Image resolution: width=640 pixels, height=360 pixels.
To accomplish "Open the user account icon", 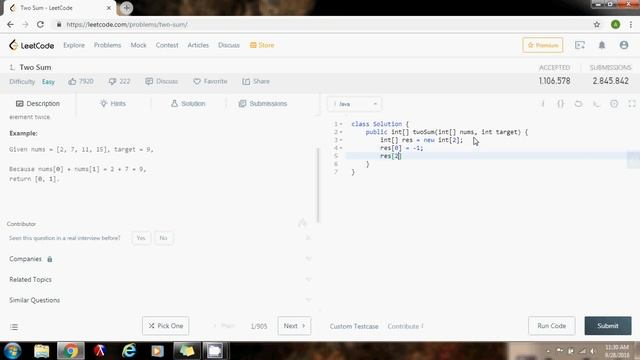I will pyautogui.click(x=624, y=45).
